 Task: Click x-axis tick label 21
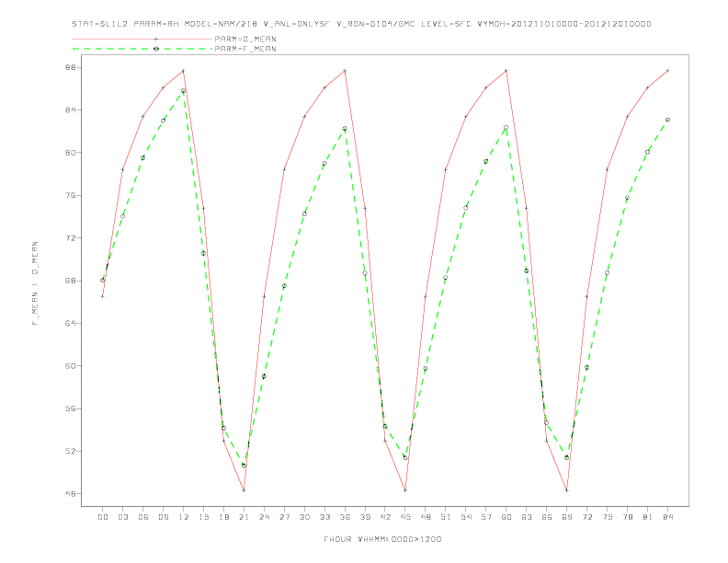click(x=244, y=517)
